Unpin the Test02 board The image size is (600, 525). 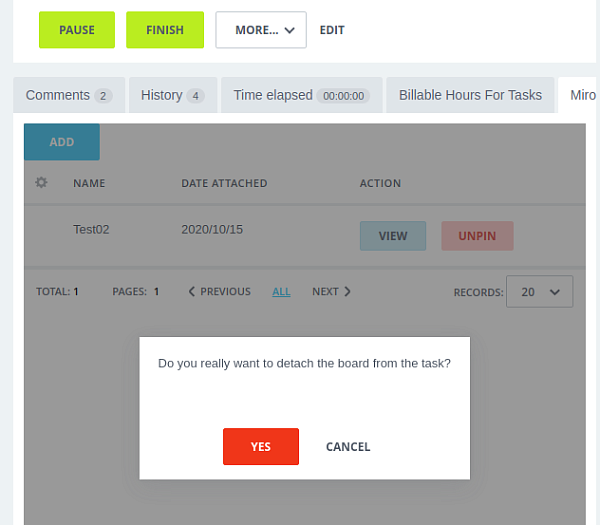click(477, 236)
